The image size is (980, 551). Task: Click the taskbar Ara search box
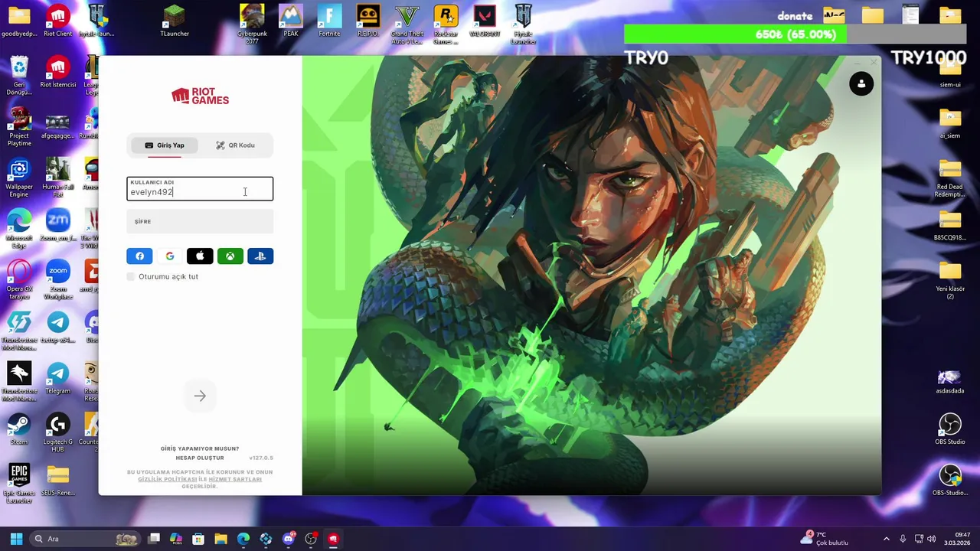point(86,539)
